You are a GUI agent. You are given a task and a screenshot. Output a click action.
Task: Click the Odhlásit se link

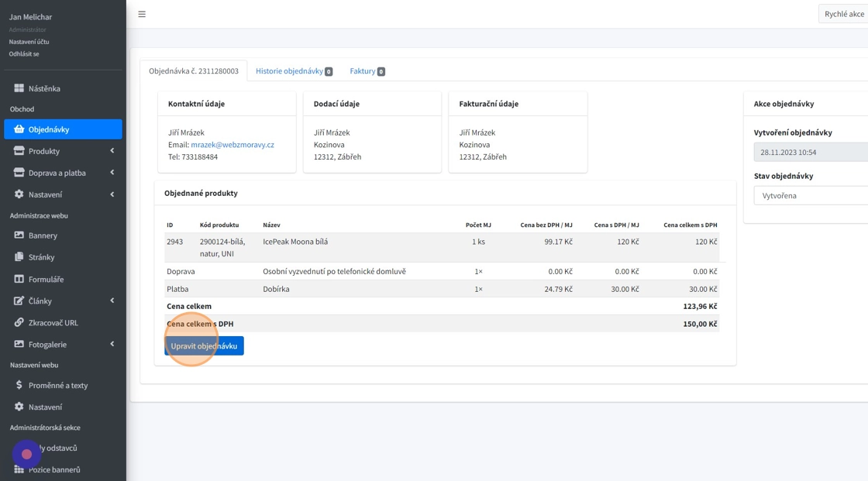(x=24, y=54)
